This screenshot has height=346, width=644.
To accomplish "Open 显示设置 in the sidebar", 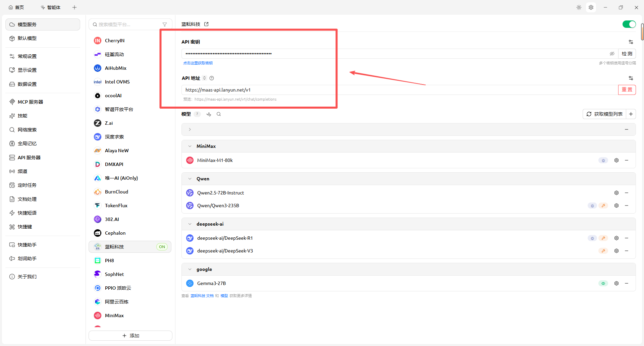I will (x=43, y=70).
